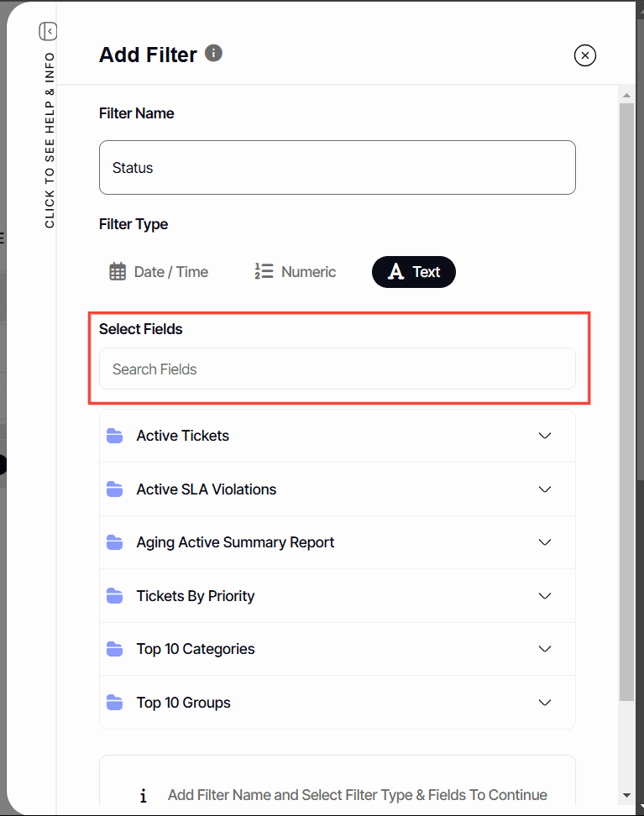Click the Search Fields box
Viewport: 644px width, 816px height.
[x=338, y=369]
